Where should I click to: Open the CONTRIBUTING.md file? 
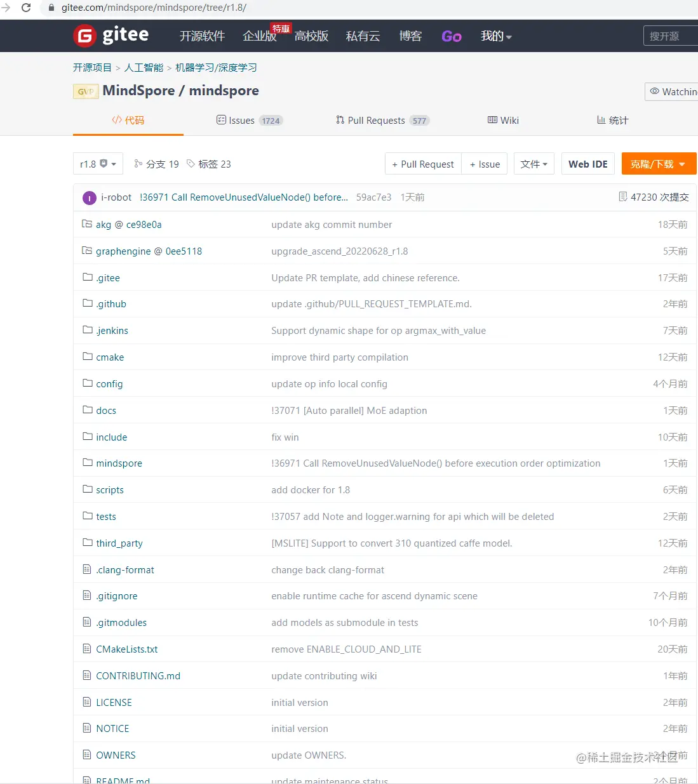point(138,676)
